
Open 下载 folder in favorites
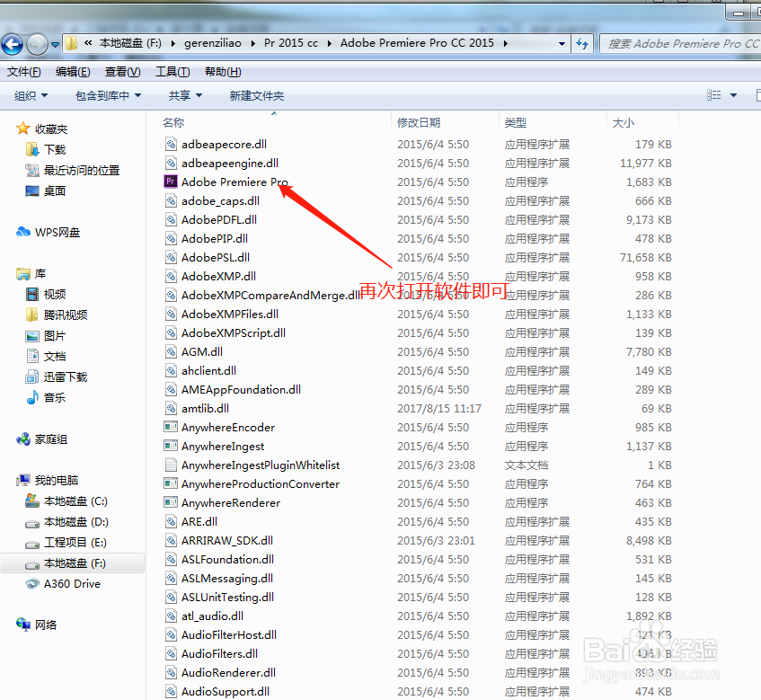54,149
